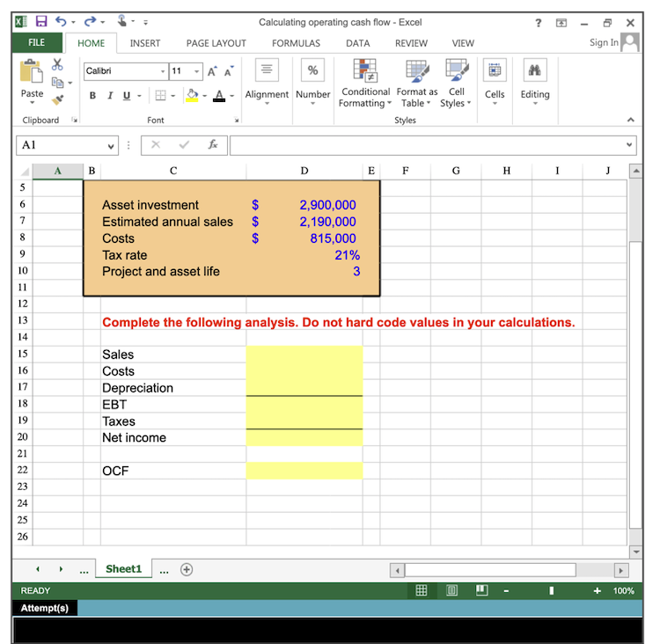The image size is (660, 644).
Task: Toggle underline formatting
Action: pyautogui.click(x=127, y=96)
